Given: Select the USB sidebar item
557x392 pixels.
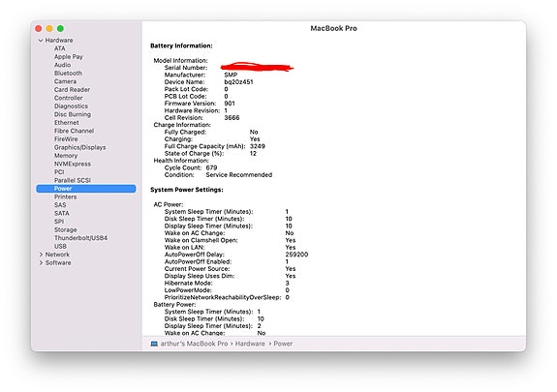Looking at the screenshot, I should 60,246.
